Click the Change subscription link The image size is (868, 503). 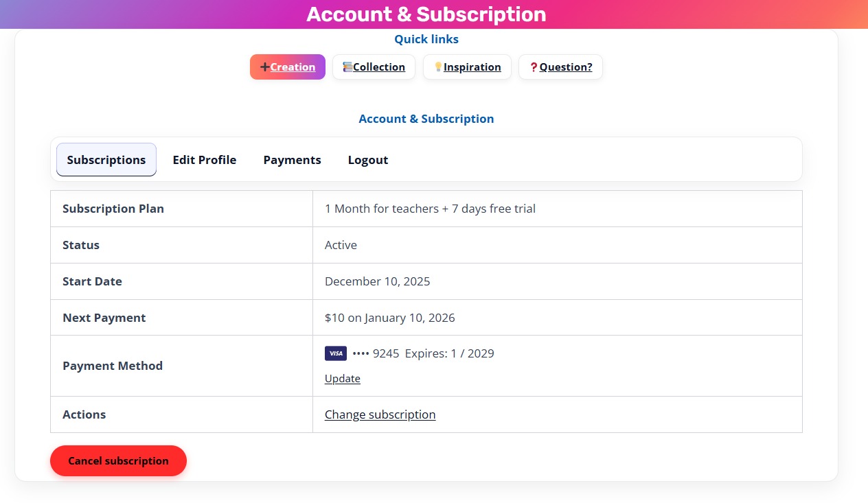click(380, 414)
